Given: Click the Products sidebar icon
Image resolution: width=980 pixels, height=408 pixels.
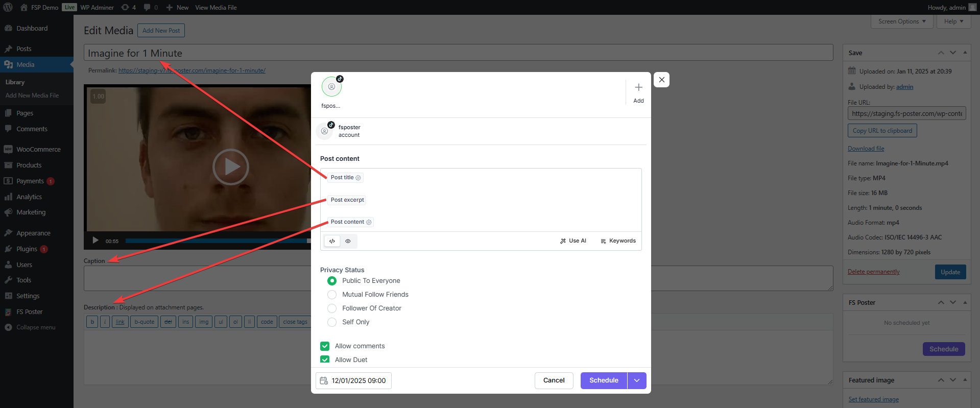Looking at the screenshot, I should point(8,165).
